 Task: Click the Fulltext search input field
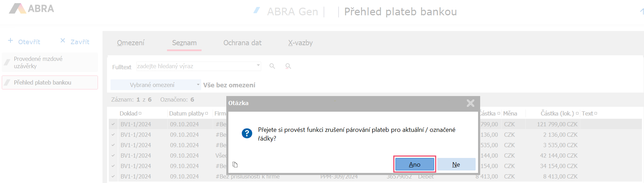196,66
